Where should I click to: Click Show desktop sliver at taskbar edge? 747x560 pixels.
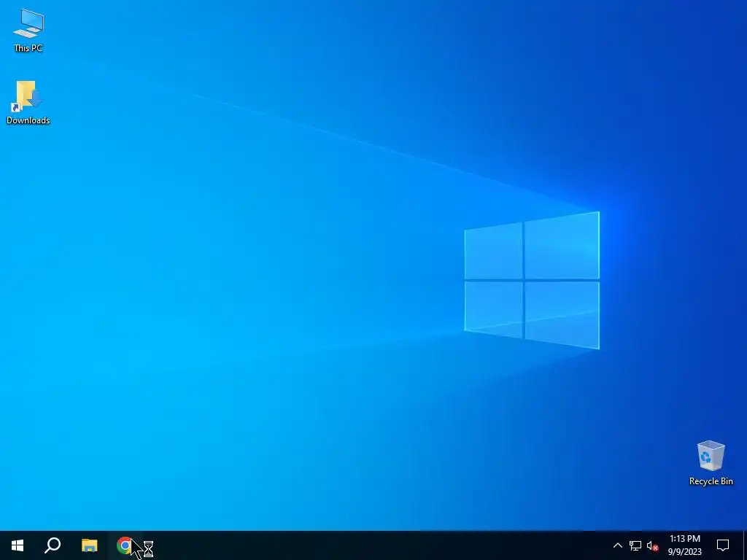(745, 545)
